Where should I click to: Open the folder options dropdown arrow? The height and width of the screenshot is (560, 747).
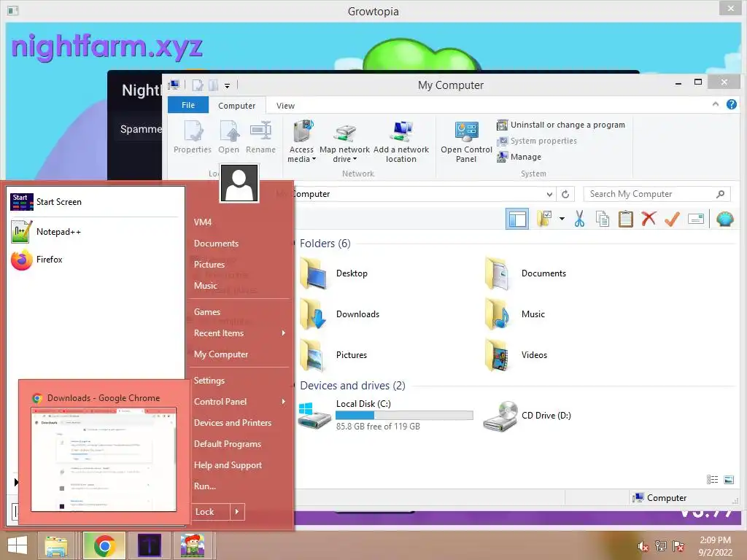[x=562, y=219]
